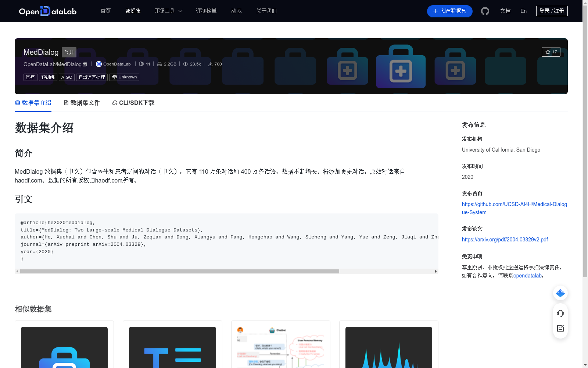Image resolution: width=588 pixels, height=368 pixels.
Task: Switch to the 数据集文件 tab
Action: [x=82, y=103]
